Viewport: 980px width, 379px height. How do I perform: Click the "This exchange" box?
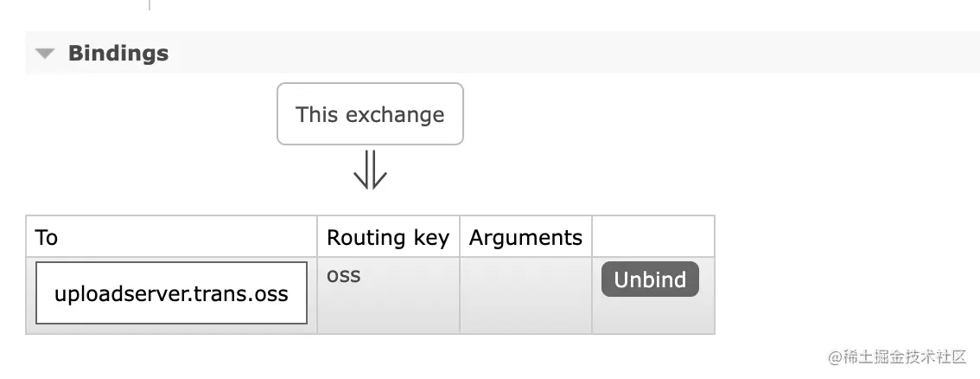click(x=370, y=114)
